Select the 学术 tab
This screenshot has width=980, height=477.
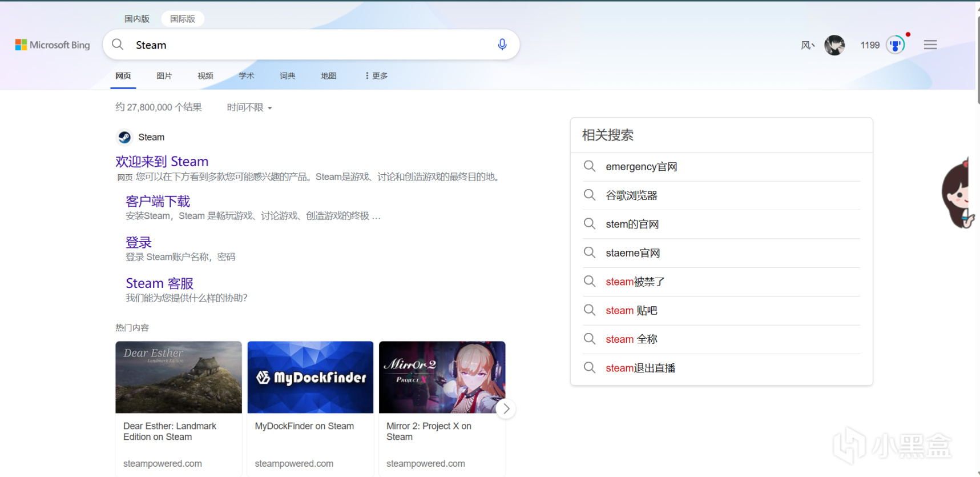247,76
